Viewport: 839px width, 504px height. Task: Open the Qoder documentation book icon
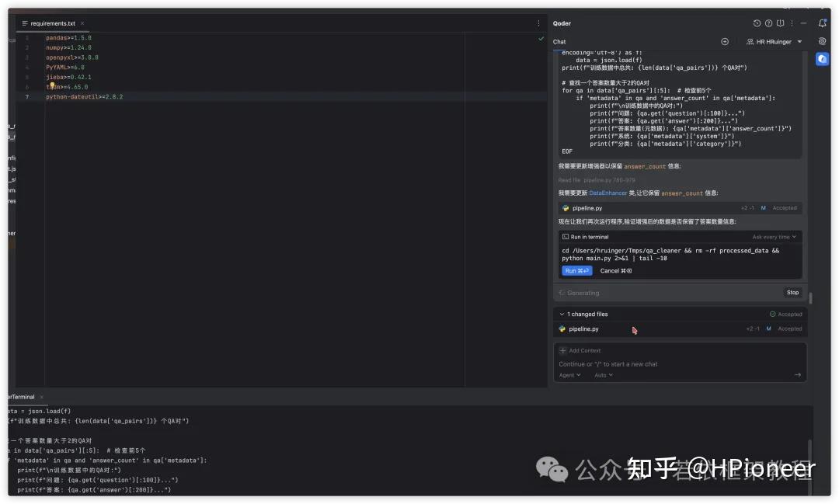point(779,23)
